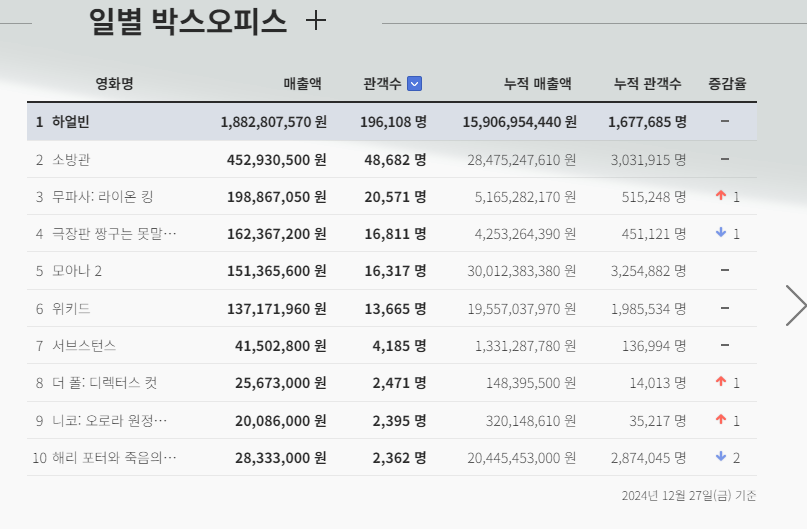Click 위키드 revenue 137,171,960 원
The image size is (807, 529).
276,309
